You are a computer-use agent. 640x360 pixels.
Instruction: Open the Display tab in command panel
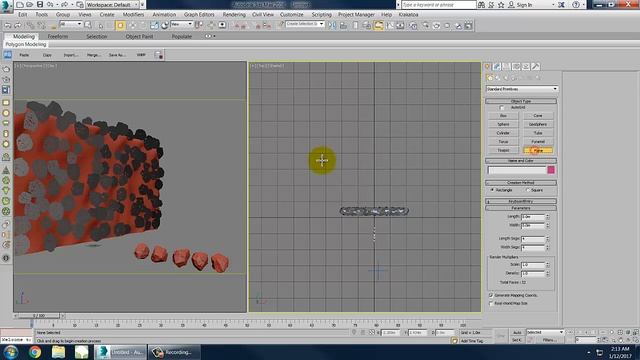(x=526, y=67)
